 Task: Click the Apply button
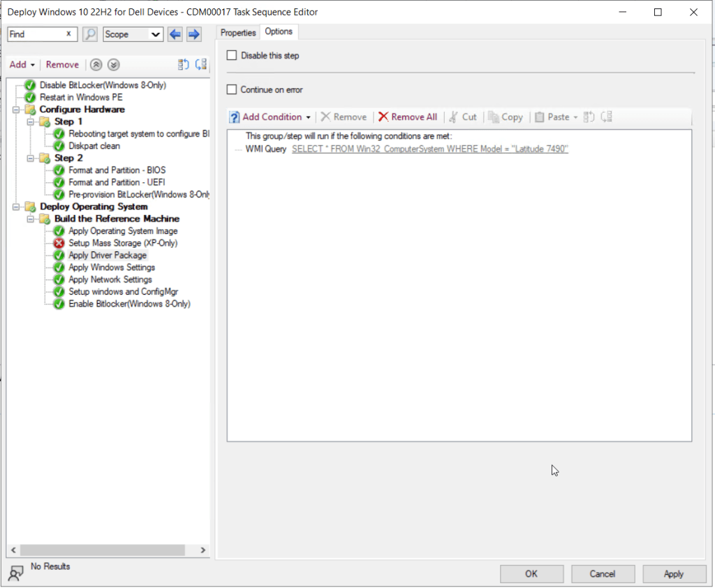coord(674,573)
